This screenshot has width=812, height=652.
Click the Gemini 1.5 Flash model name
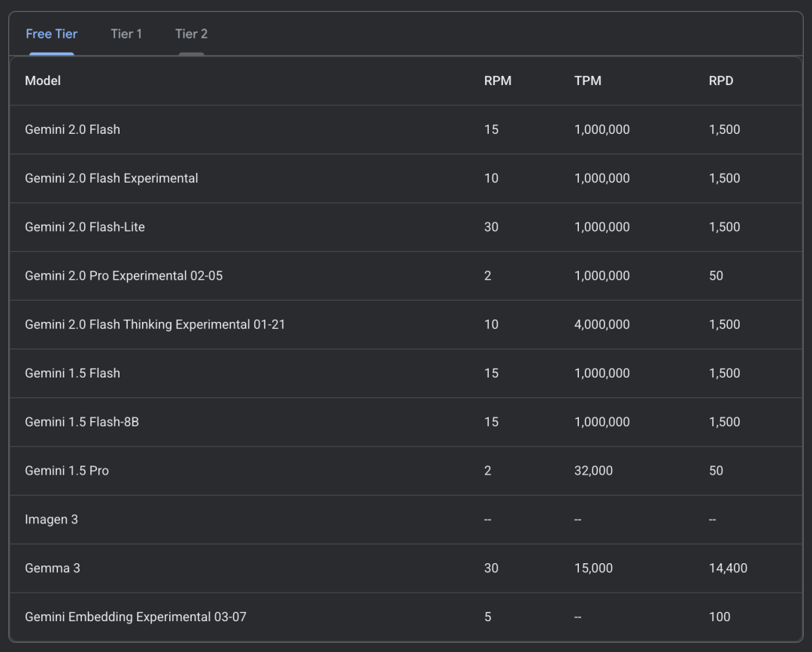(x=72, y=373)
